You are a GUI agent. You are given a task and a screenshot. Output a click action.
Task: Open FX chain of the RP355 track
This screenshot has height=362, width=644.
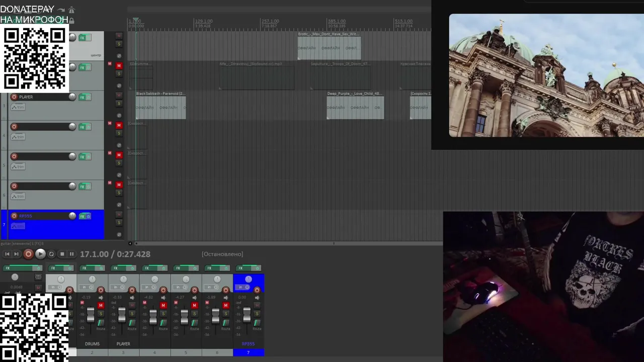coord(83,217)
